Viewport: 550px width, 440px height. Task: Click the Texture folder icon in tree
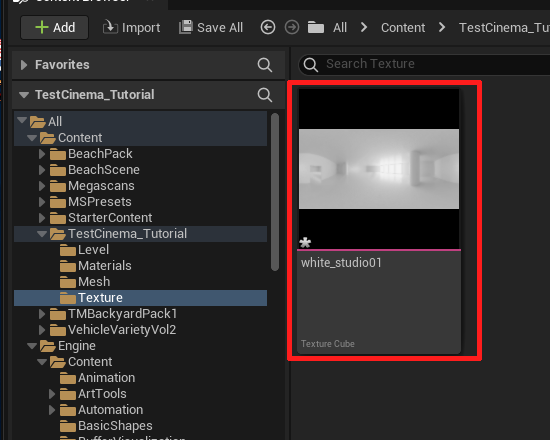68,298
